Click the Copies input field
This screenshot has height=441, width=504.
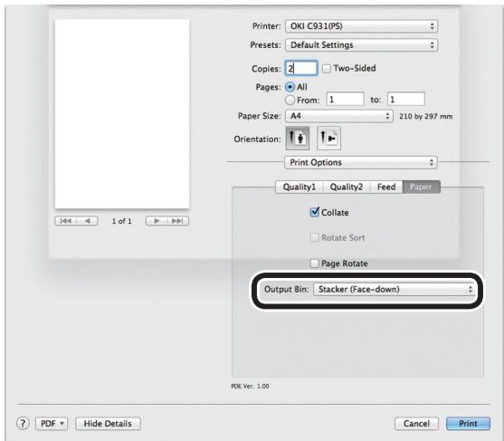[x=301, y=68]
